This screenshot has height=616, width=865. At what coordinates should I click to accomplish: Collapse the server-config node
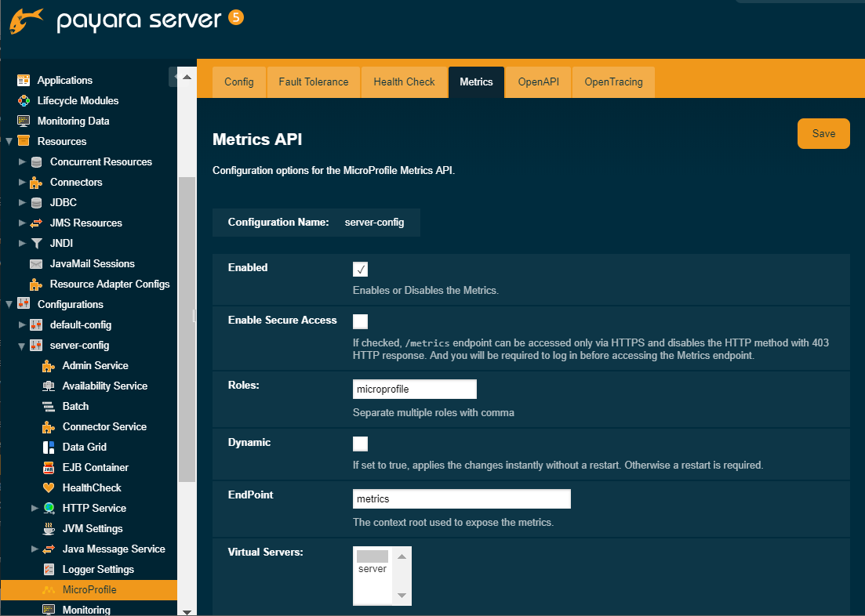click(x=22, y=346)
